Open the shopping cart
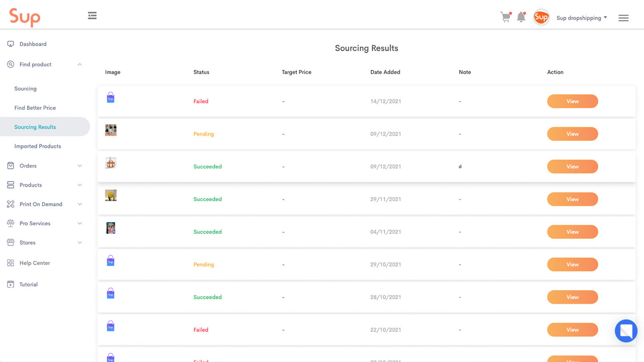The height and width of the screenshot is (362, 644). (x=505, y=17)
